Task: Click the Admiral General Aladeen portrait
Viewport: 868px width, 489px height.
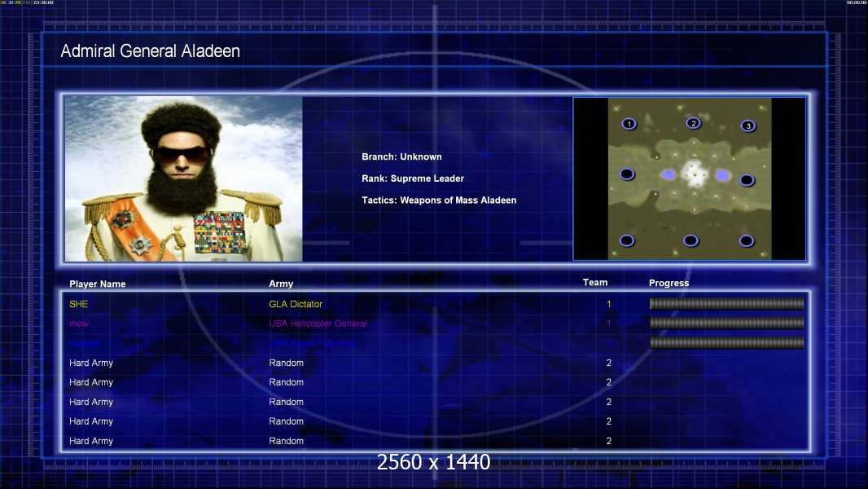Action: click(x=183, y=179)
